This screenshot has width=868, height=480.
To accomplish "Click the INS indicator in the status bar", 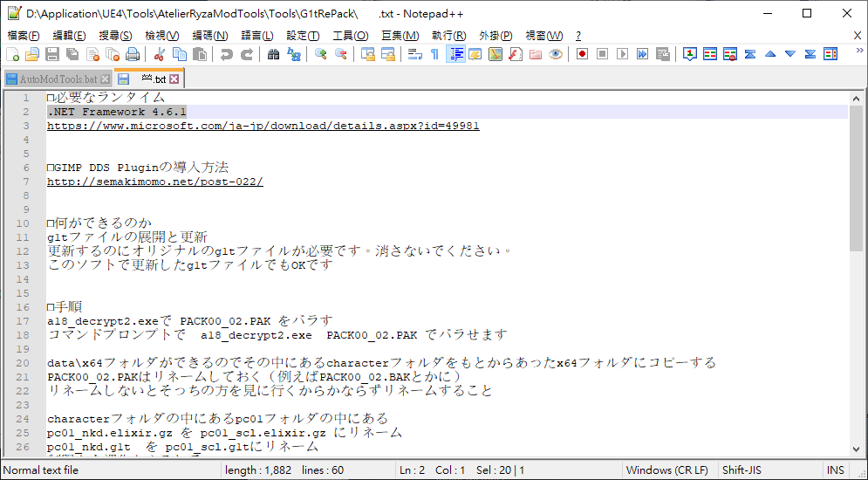I will click(836, 470).
